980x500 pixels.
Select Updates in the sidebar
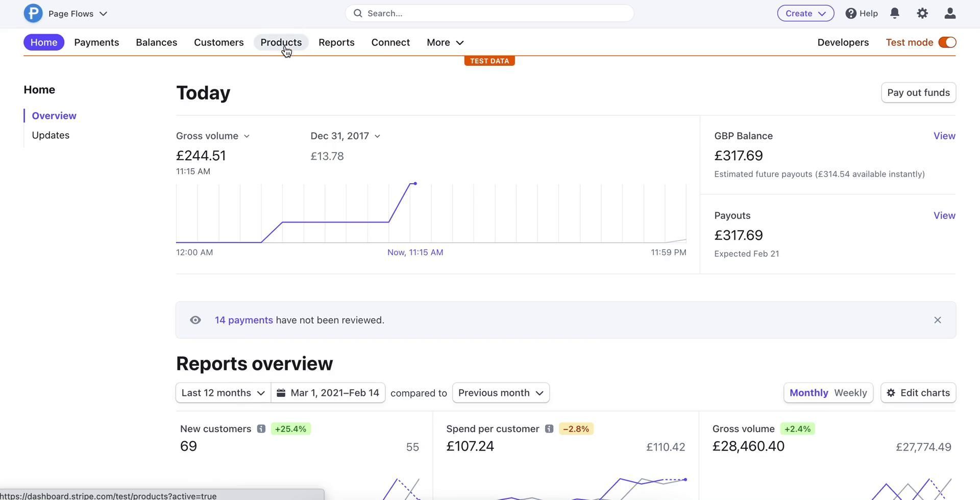click(x=51, y=135)
